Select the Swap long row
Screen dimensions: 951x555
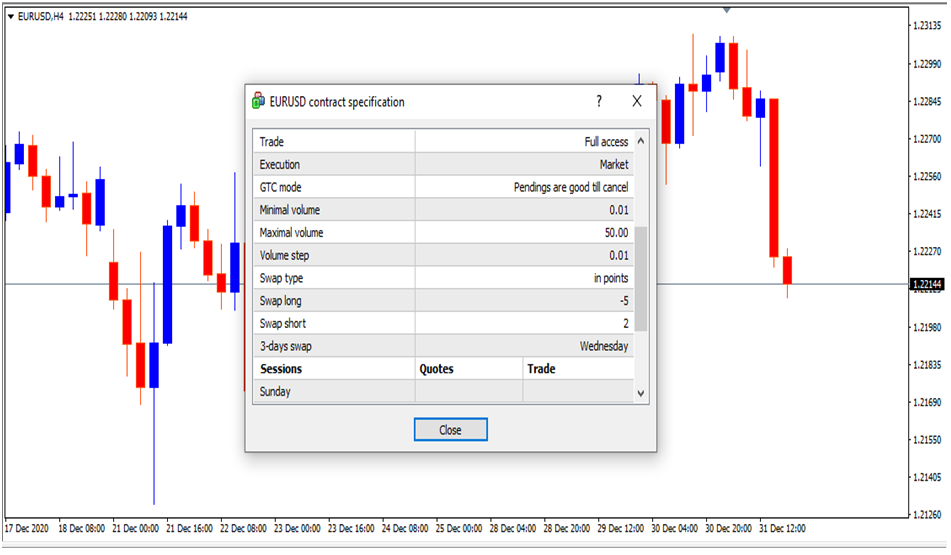pyautogui.click(x=443, y=301)
